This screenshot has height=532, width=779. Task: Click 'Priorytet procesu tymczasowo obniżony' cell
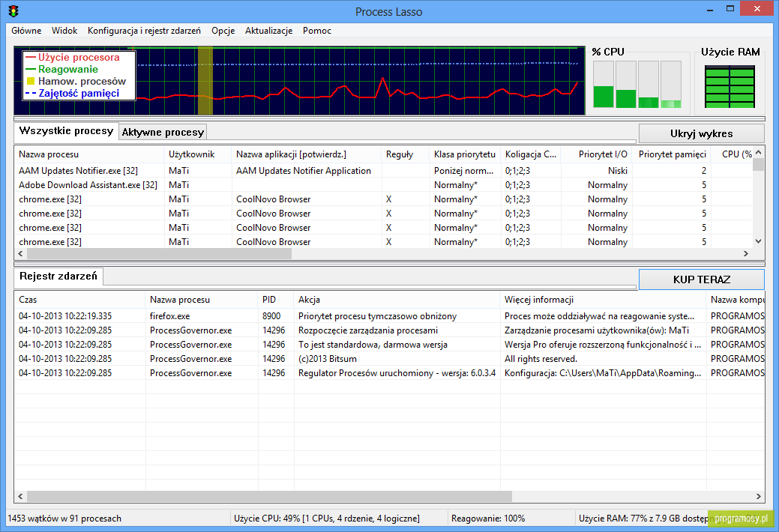coord(378,316)
